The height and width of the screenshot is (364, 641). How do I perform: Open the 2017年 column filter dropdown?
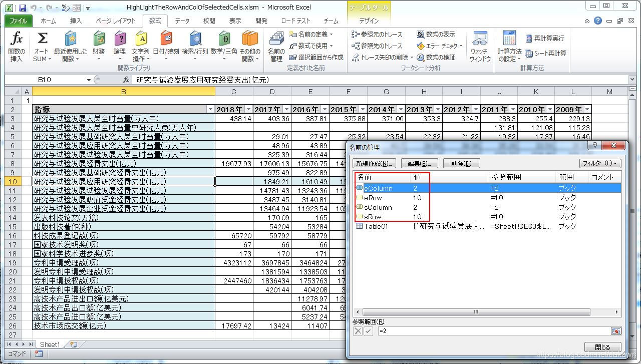point(286,109)
